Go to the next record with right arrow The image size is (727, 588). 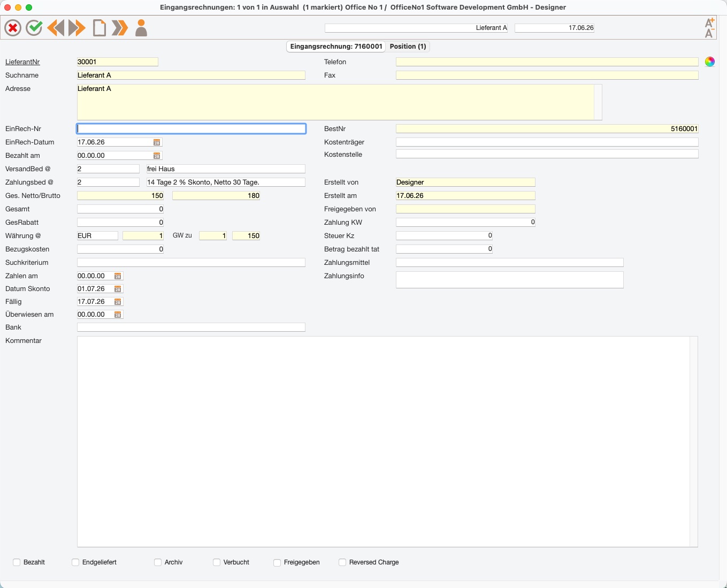[77, 28]
